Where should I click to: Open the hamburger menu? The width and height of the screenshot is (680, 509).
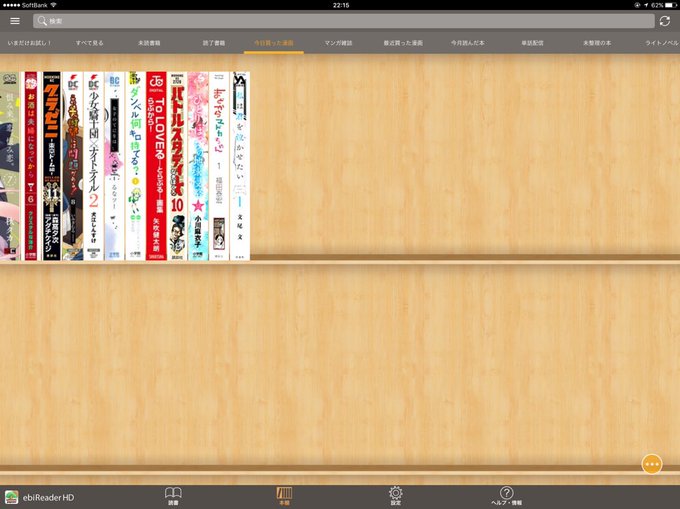tap(15, 21)
